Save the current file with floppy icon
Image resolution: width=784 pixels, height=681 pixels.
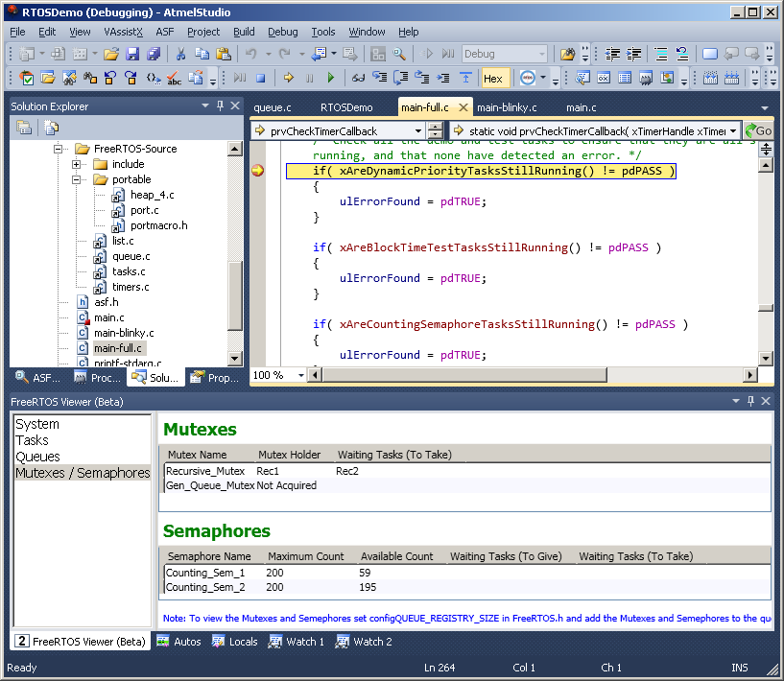tap(132, 54)
